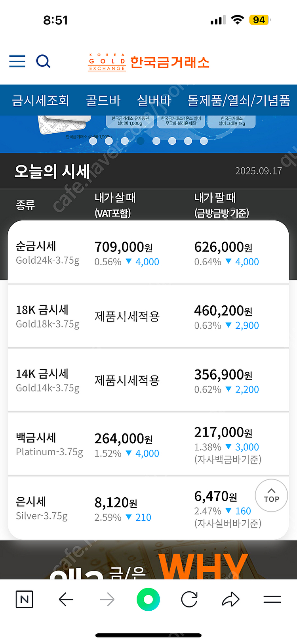Reload the page with refresh icon
This screenshot has width=297, height=644.
coord(189,599)
